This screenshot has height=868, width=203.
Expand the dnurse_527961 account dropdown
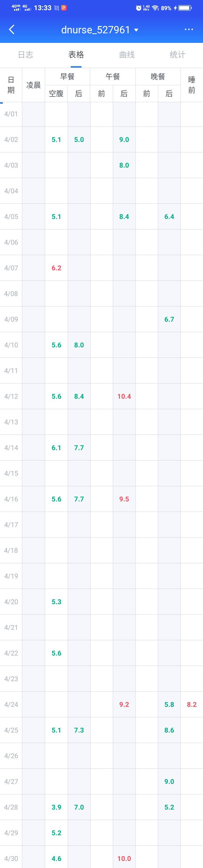pyautogui.click(x=136, y=30)
